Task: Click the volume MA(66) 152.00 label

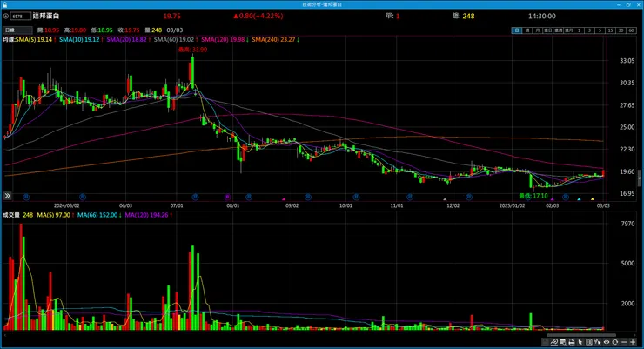Action: pos(99,215)
